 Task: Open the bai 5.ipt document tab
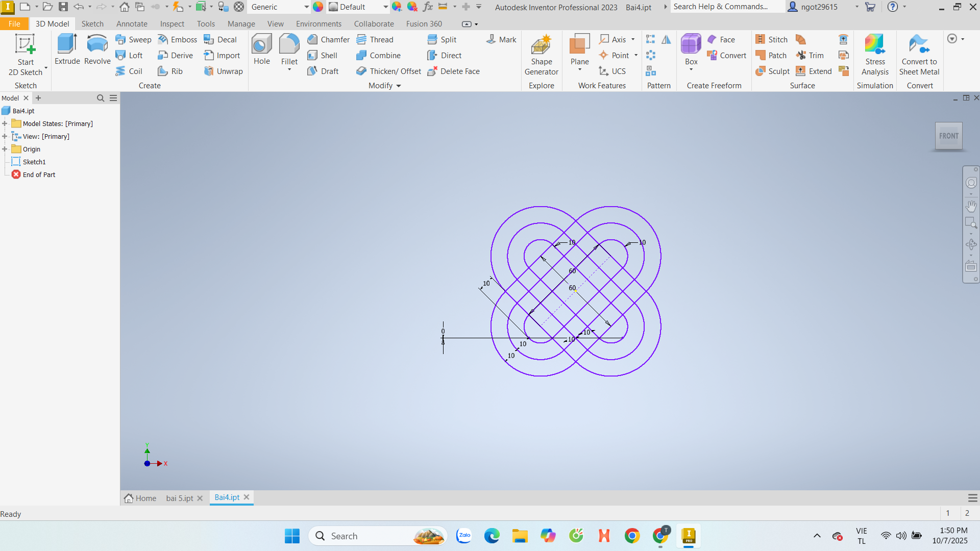[179, 498]
